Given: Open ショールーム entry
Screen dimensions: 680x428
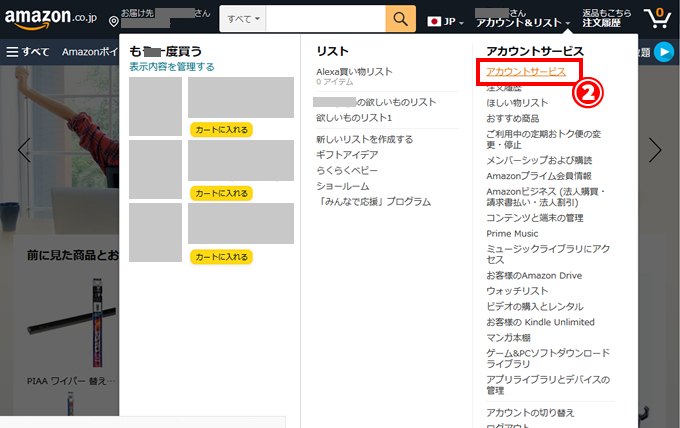Looking at the screenshot, I should [343, 186].
